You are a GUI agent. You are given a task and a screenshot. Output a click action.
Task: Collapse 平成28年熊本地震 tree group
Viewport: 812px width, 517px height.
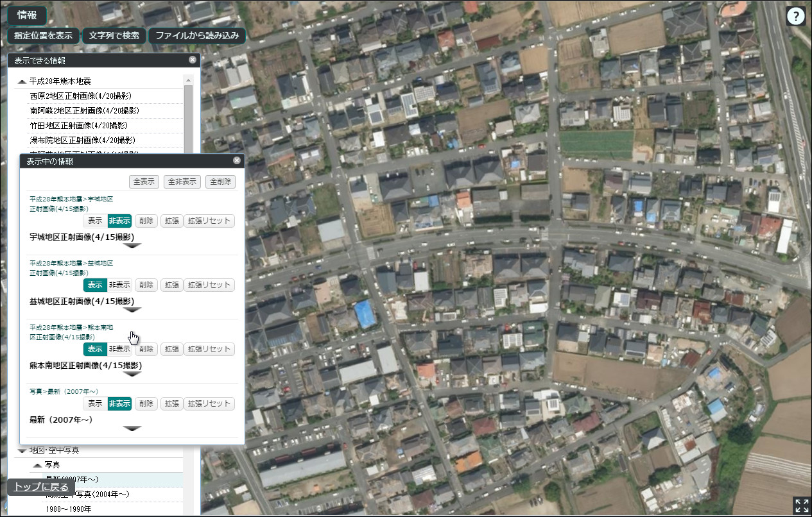(x=22, y=81)
